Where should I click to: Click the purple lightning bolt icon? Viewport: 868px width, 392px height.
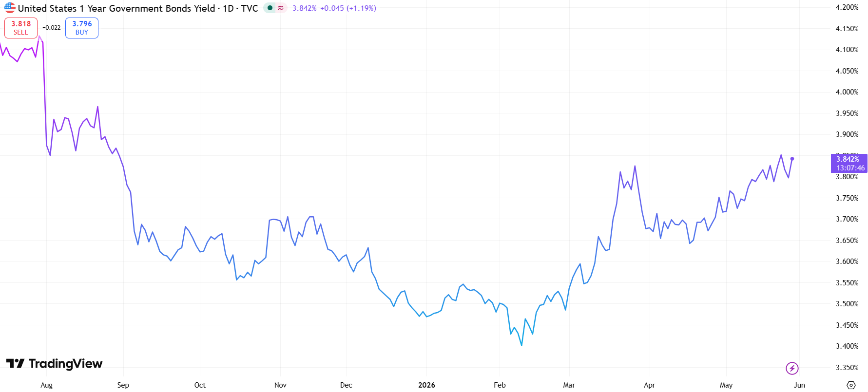(x=792, y=368)
